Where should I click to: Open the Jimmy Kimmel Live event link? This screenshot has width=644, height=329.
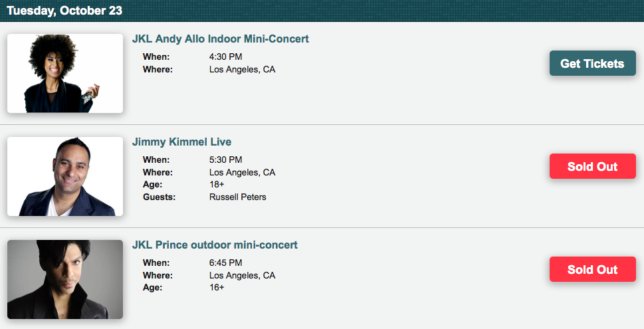pos(181,142)
